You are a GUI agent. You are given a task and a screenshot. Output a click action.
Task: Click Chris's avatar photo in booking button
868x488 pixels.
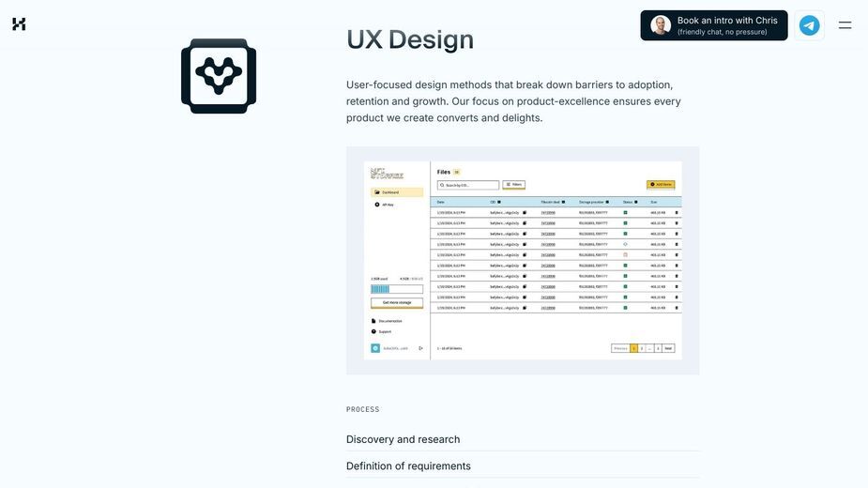coord(661,25)
